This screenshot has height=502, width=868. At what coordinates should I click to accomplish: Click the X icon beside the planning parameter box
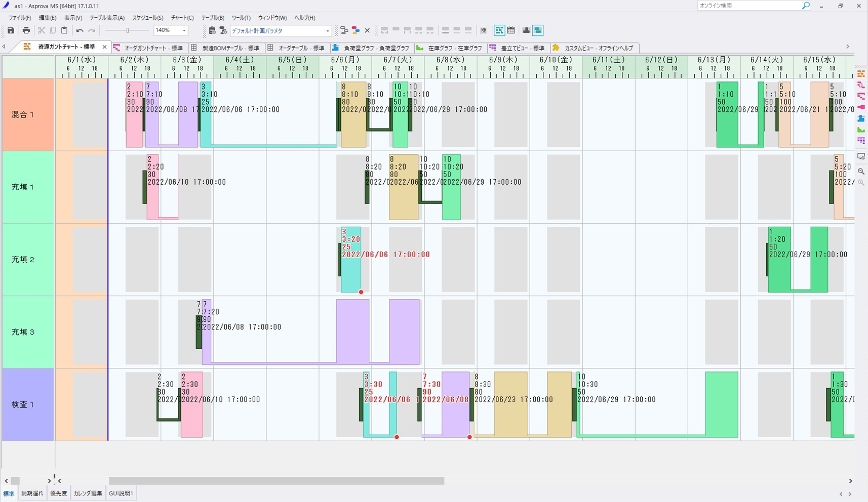coord(367,30)
